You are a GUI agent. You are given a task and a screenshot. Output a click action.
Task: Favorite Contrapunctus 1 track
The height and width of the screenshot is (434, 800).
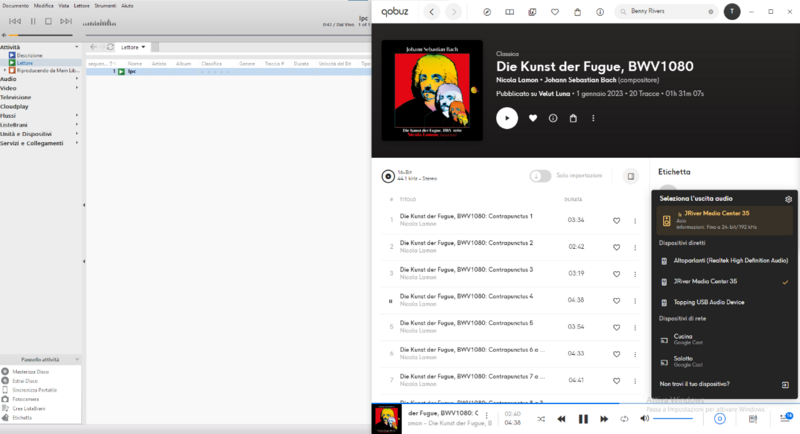[616, 220]
